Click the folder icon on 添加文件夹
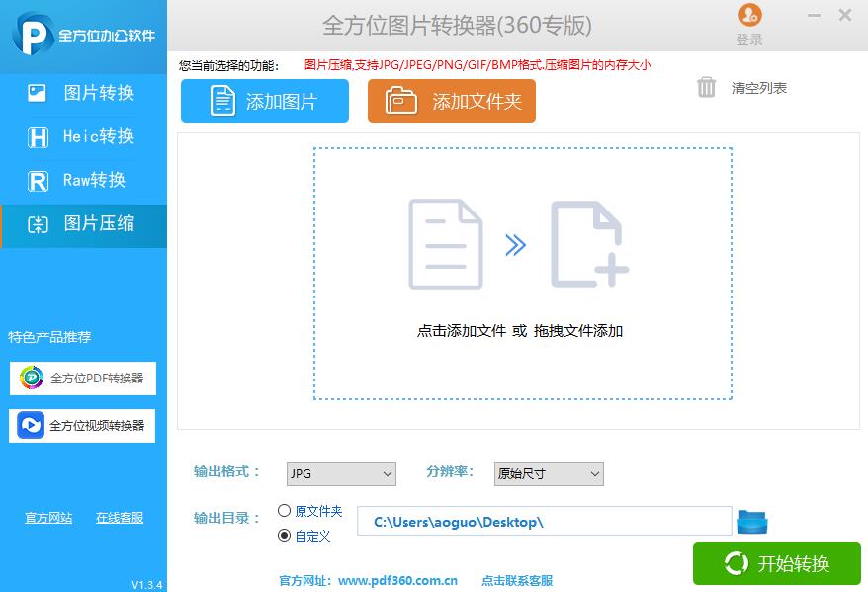Viewport: 868px width, 592px height. 400,100
